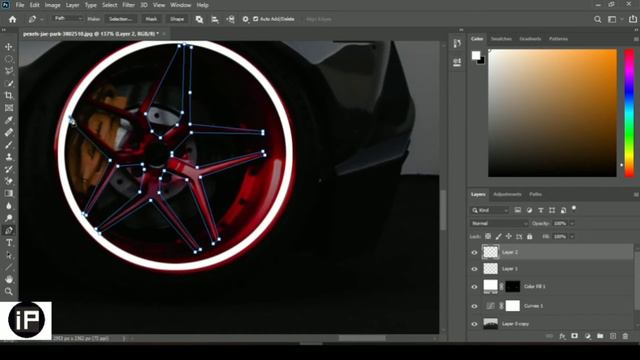Hide Color Fill 1 visibility eye

pyautogui.click(x=474, y=287)
